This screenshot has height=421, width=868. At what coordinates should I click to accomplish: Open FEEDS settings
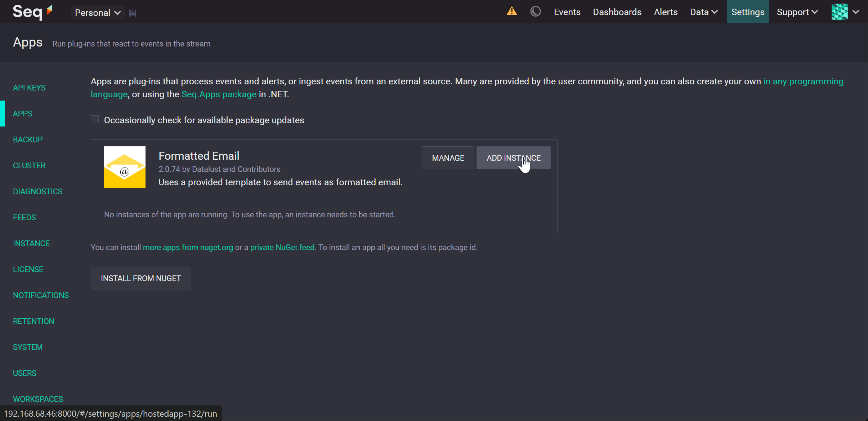tap(24, 217)
